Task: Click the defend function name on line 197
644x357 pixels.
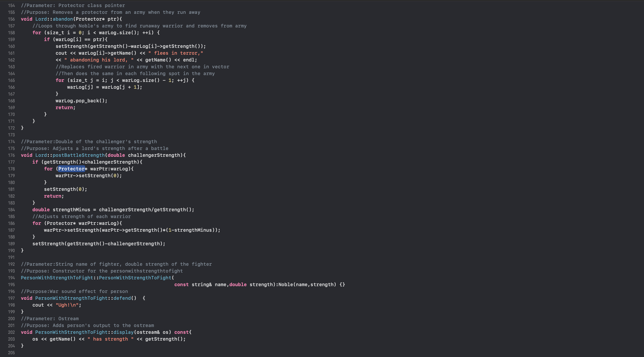Action: pyautogui.click(x=122, y=298)
